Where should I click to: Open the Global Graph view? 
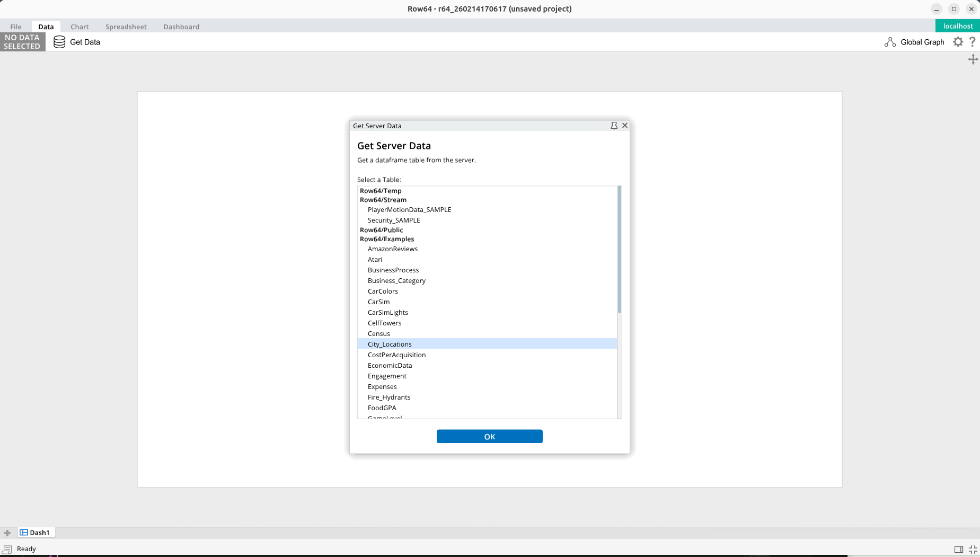pos(914,42)
